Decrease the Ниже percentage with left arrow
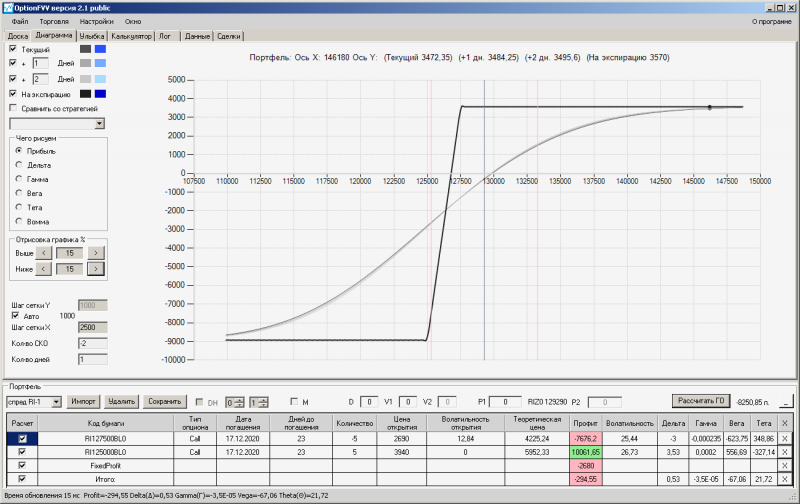Viewport: 800px width, 504px height. tap(44, 269)
